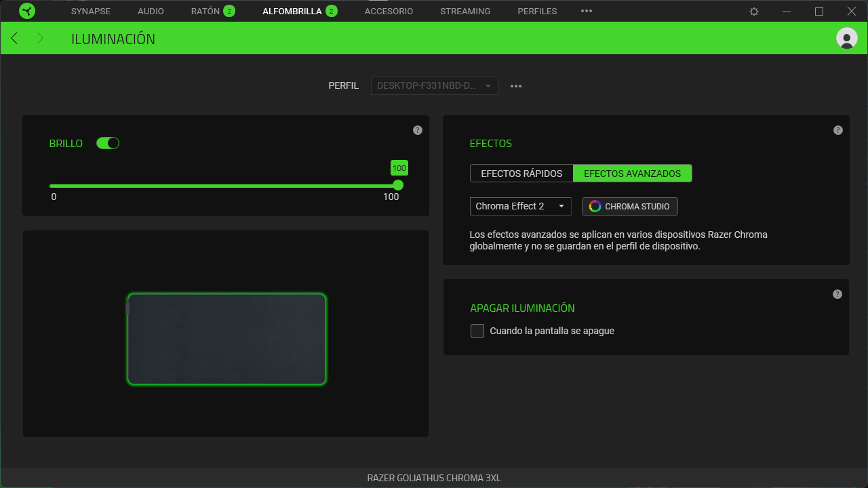Image resolution: width=868 pixels, height=488 pixels.
Task: Maximize the Synapse window
Action: tap(819, 12)
